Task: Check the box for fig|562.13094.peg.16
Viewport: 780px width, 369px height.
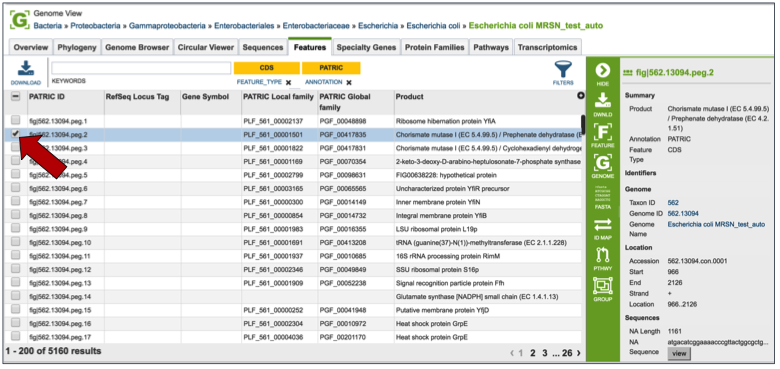Action: tap(15, 323)
